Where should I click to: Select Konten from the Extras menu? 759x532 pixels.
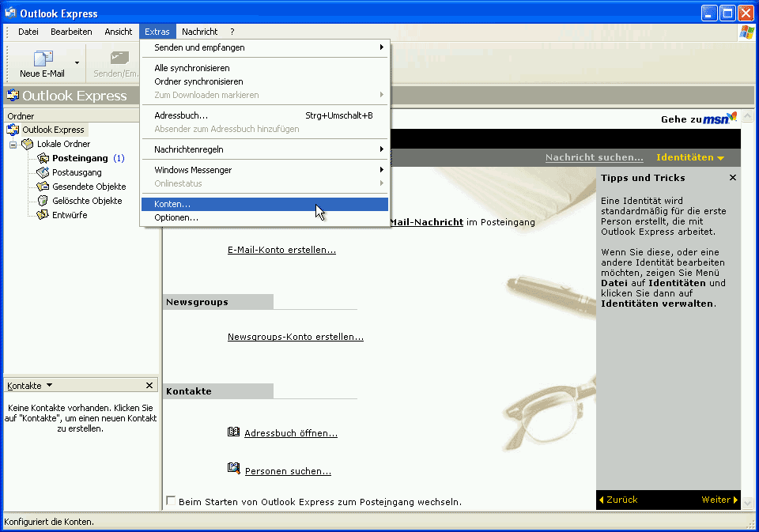pos(174,203)
